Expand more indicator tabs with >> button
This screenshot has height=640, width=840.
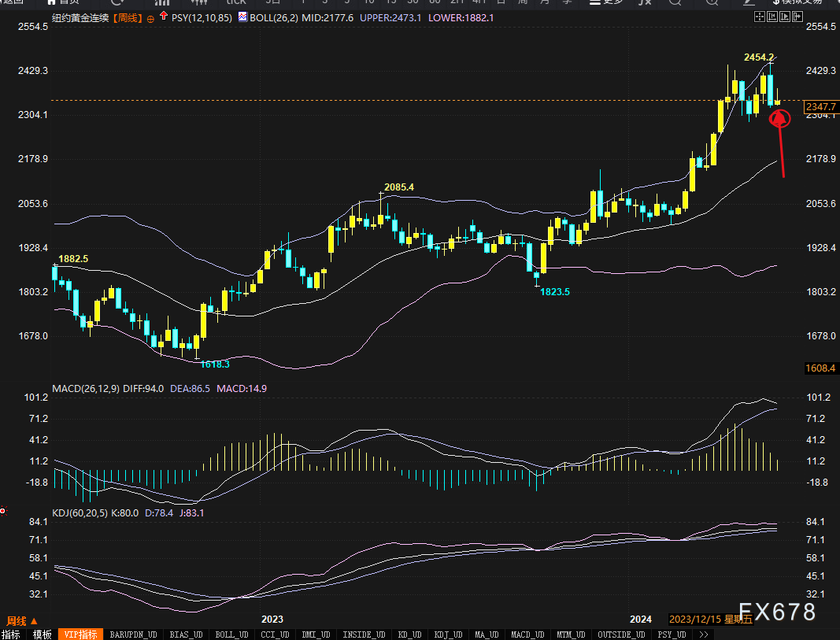(x=703, y=634)
